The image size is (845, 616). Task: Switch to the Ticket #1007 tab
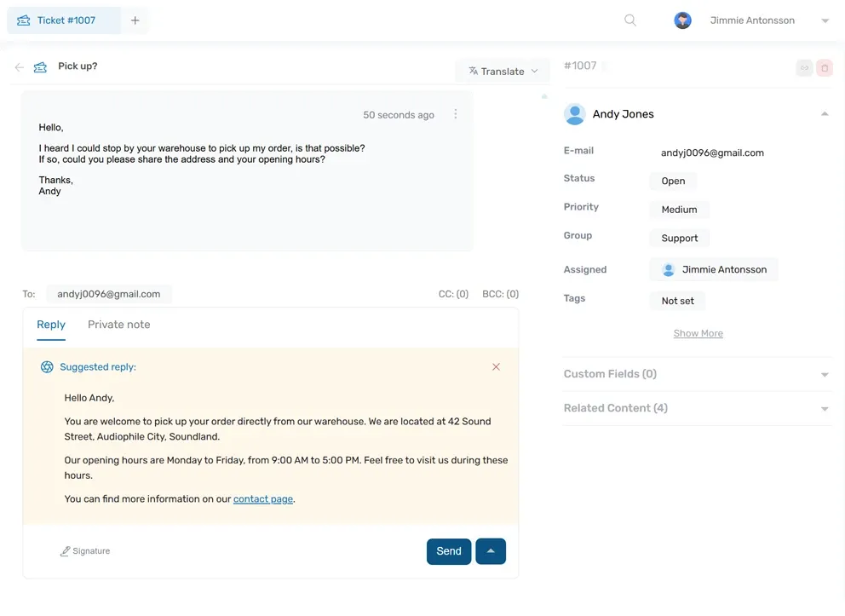click(64, 20)
